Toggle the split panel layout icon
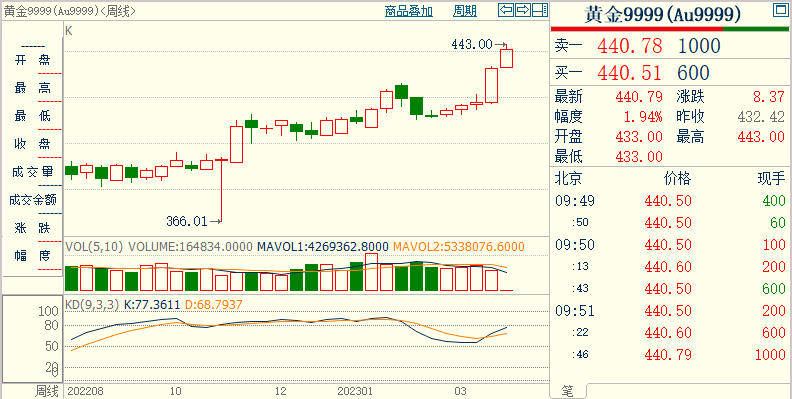792x399 pixels. [540, 10]
